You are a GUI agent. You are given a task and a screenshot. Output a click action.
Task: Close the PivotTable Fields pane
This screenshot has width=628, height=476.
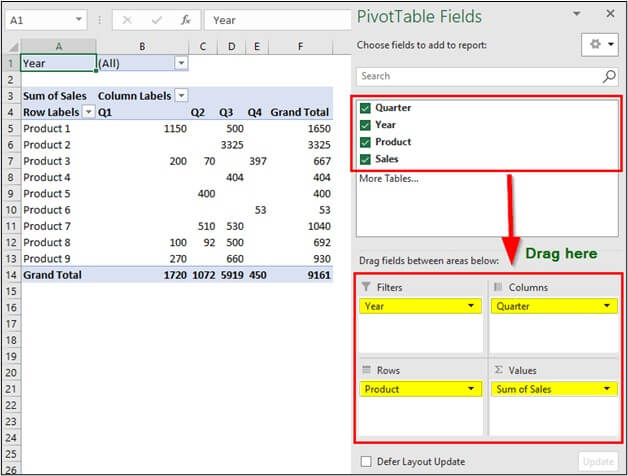click(x=610, y=14)
